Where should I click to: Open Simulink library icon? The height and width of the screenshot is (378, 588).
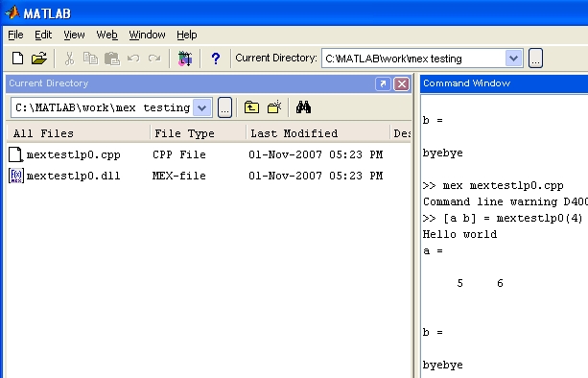pyautogui.click(x=185, y=59)
